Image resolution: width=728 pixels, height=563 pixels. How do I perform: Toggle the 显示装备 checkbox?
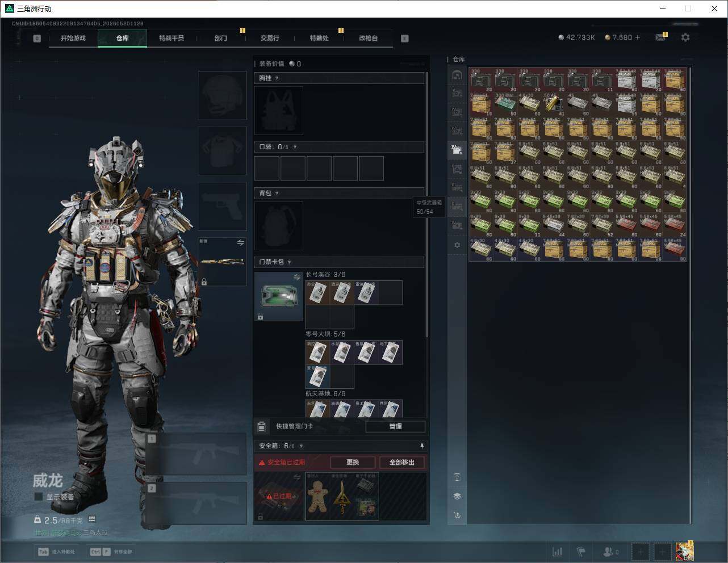pos(39,497)
